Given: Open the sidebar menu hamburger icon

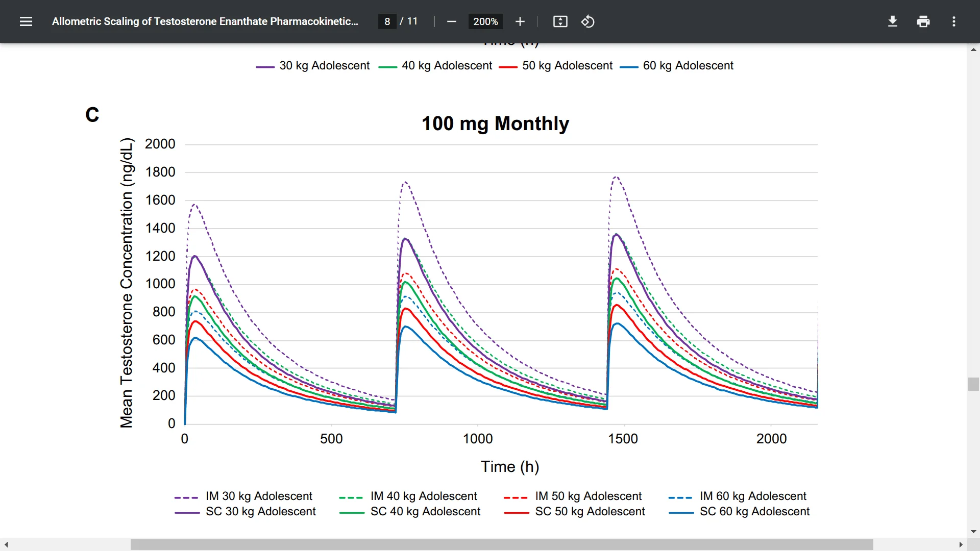Looking at the screenshot, I should [26, 21].
